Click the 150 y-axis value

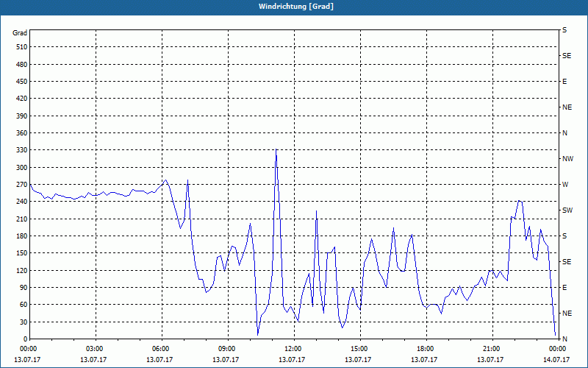pos(22,253)
